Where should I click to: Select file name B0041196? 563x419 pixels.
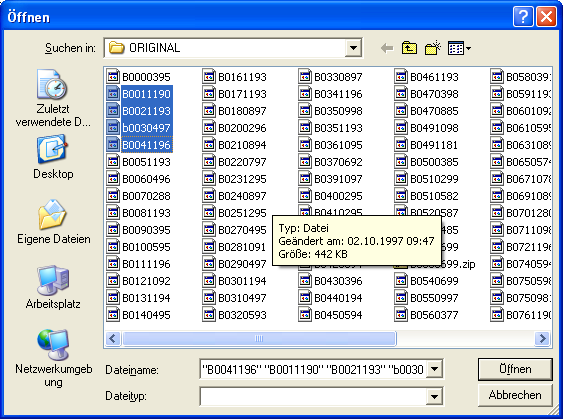click(x=146, y=145)
